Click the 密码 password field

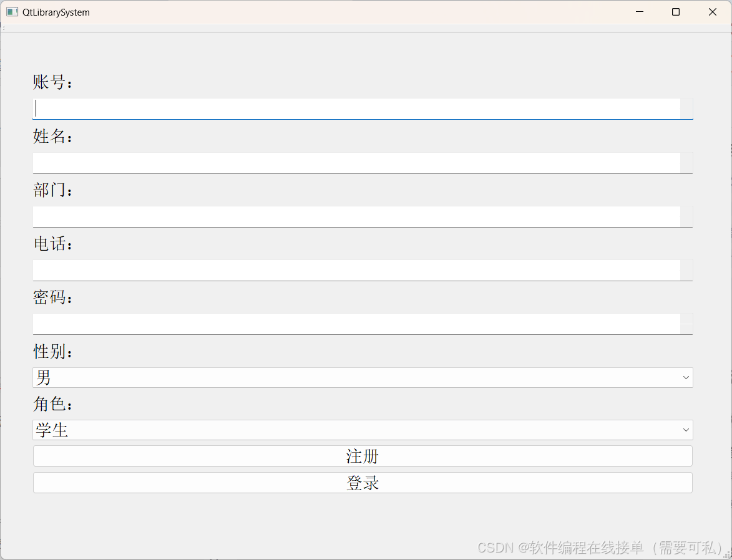363,324
